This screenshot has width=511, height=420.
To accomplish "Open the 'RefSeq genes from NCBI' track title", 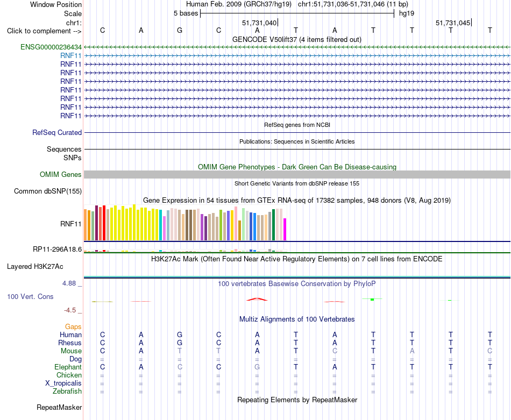I will click(x=297, y=125).
